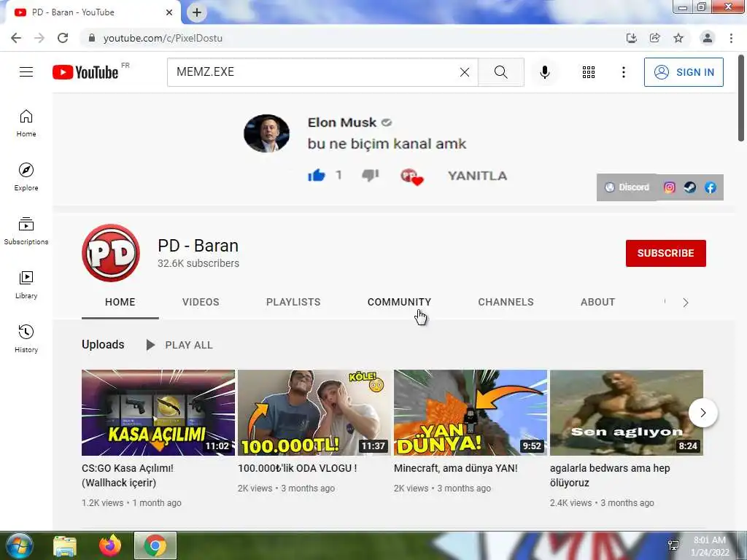Image resolution: width=747 pixels, height=560 pixels.
Task: Open the channel's Facebook link icon
Action: [711, 187]
